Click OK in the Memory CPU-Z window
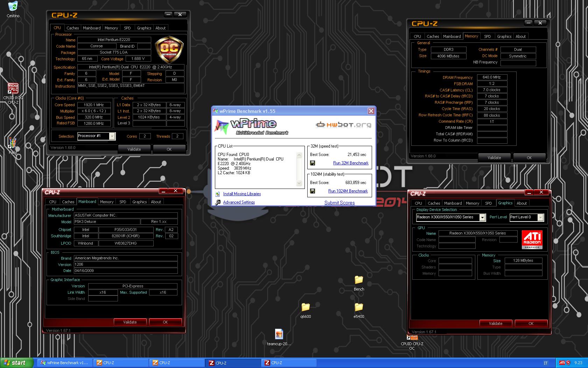The image size is (588, 368). click(x=529, y=158)
